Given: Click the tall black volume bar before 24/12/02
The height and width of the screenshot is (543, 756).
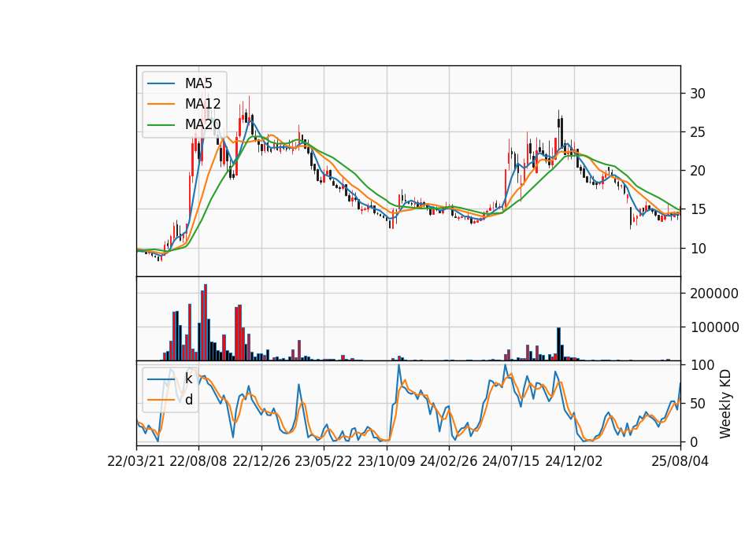Looking at the screenshot, I should click(x=558, y=344).
